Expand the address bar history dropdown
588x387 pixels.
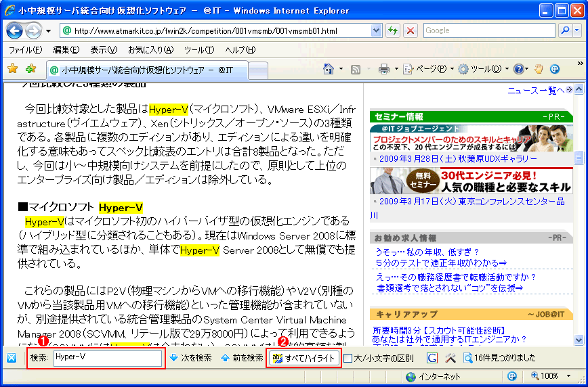pos(376,30)
